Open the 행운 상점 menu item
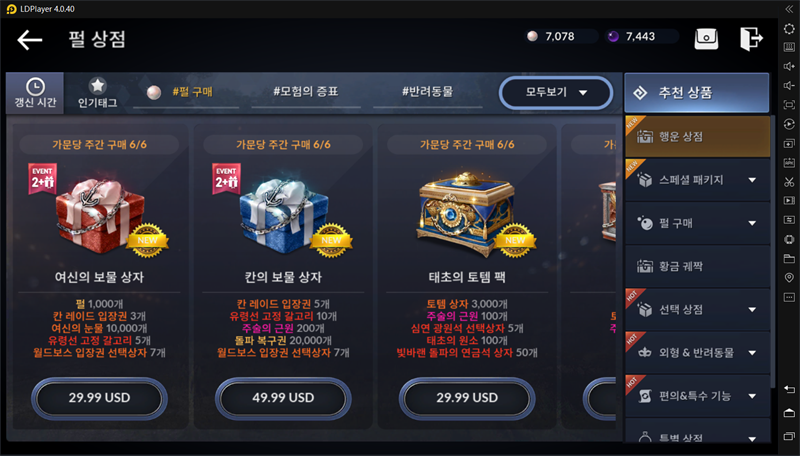800x456 pixels. pyautogui.click(x=697, y=136)
